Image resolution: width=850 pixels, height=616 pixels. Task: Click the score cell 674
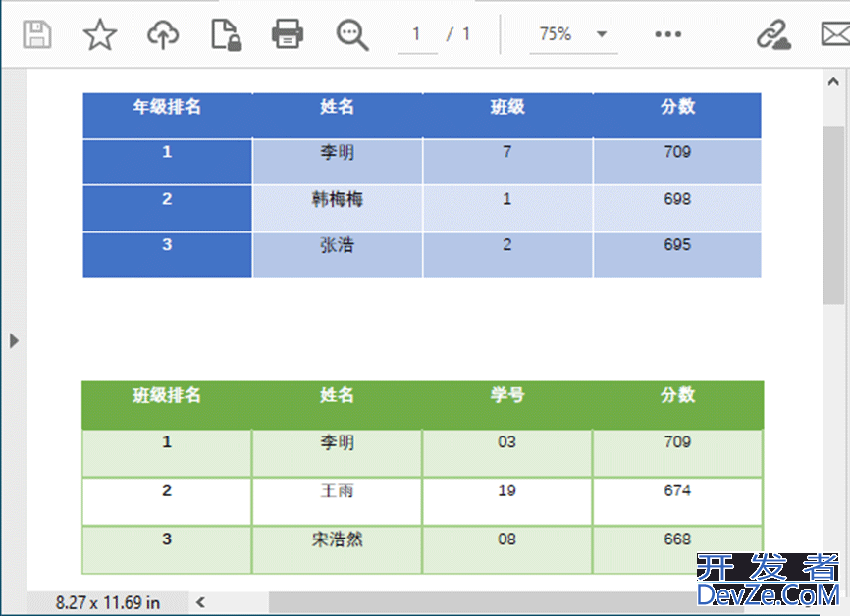click(x=677, y=501)
